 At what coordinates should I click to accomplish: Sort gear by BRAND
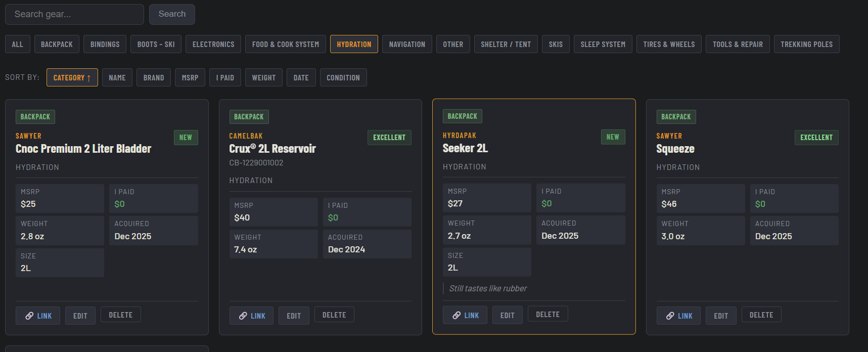[x=154, y=77]
